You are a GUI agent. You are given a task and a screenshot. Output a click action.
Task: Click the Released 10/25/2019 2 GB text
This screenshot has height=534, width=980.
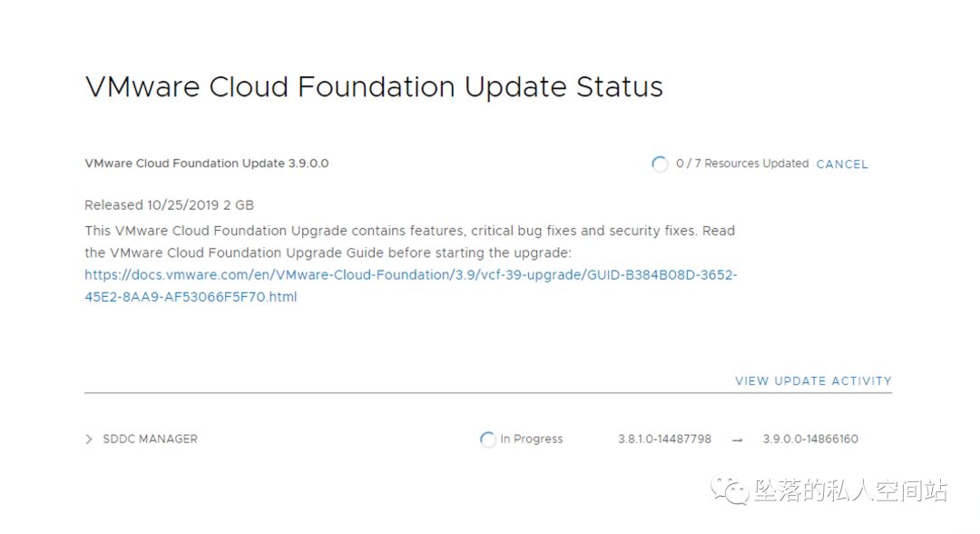click(169, 205)
